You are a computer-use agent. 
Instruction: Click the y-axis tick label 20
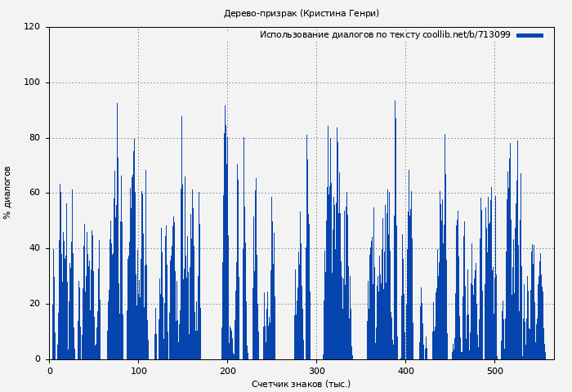click(x=34, y=304)
